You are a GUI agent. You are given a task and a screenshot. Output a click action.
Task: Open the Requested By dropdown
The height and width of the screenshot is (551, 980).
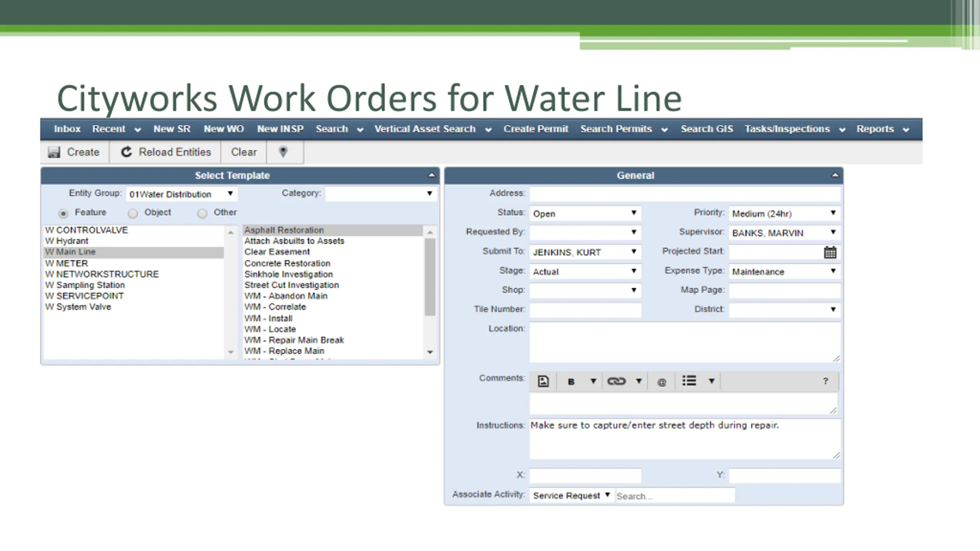point(585,232)
